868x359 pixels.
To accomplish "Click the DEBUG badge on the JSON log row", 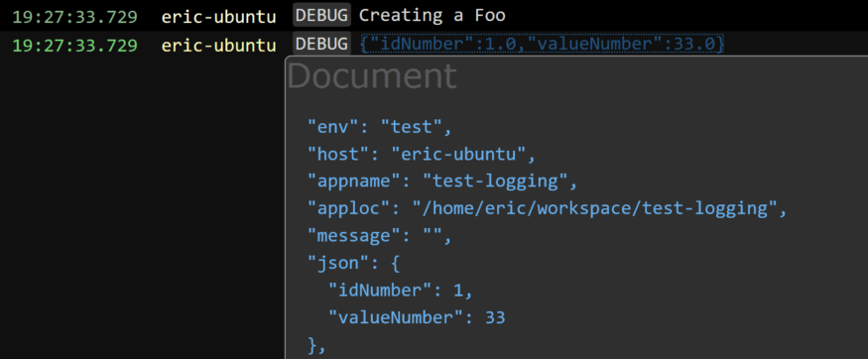I will coord(321,45).
